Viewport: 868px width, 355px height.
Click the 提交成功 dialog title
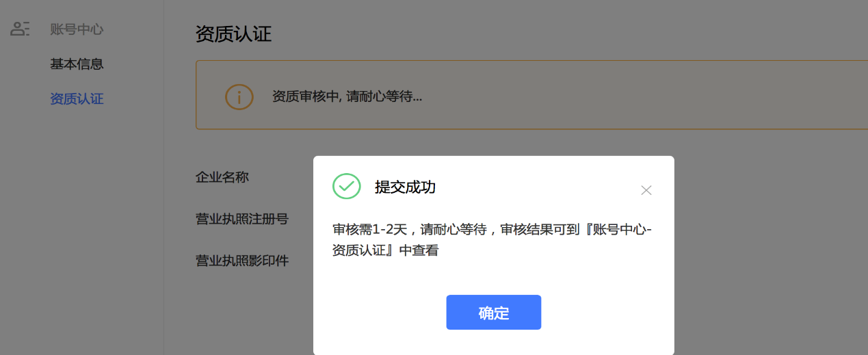coord(405,187)
